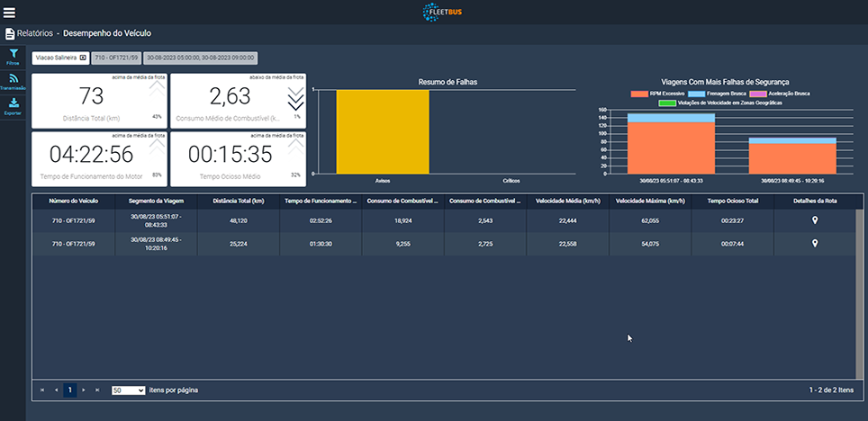868x421 pixels.
Task: Open the hamburger main menu
Action: [10, 13]
